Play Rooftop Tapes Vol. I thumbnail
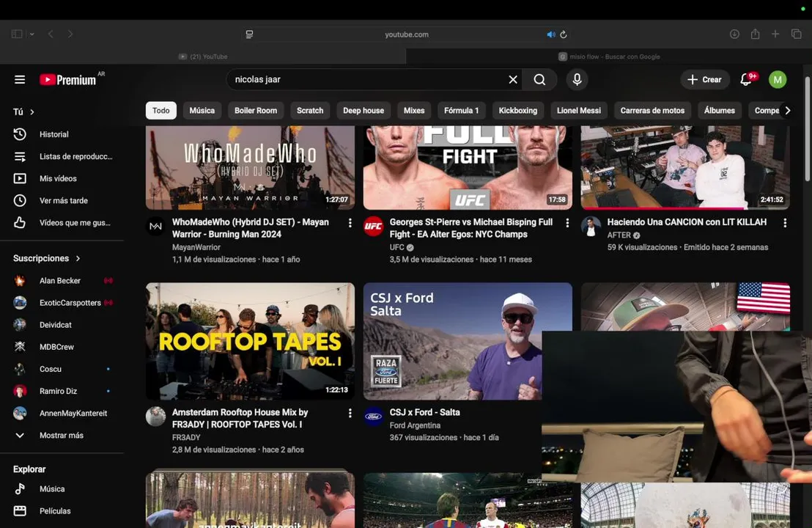This screenshot has width=812, height=528. click(250, 341)
